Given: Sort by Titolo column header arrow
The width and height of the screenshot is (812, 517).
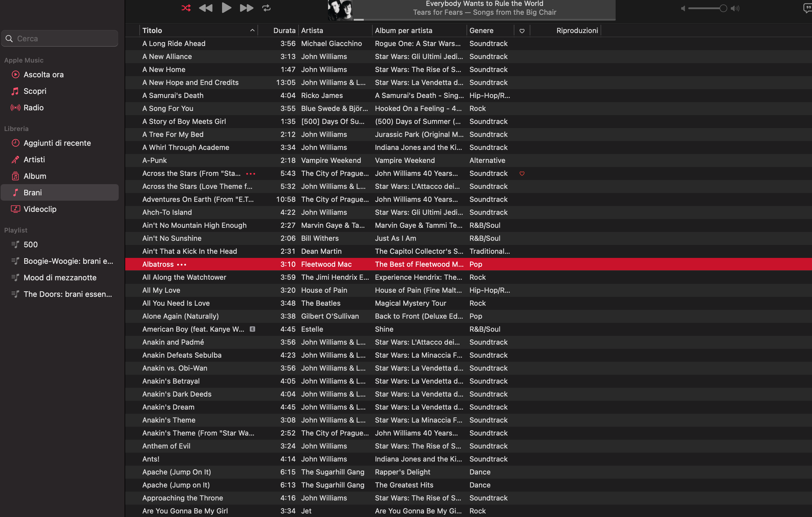Looking at the screenshot, I should 252,30.
